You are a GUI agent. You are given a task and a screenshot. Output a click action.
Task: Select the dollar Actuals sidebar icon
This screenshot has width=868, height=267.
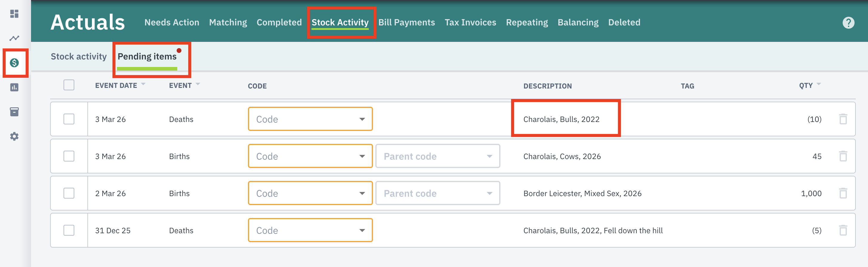click(14, 63)
